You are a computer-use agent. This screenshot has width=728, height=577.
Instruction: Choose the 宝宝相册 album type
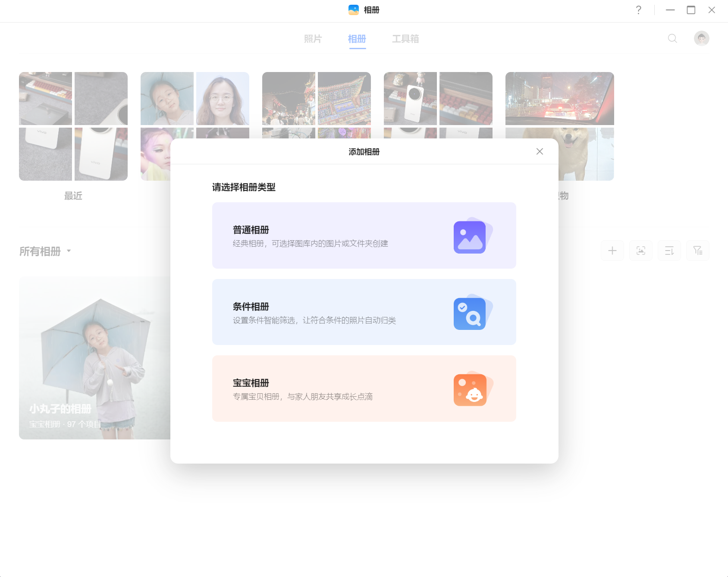click(x=364, y=389)
